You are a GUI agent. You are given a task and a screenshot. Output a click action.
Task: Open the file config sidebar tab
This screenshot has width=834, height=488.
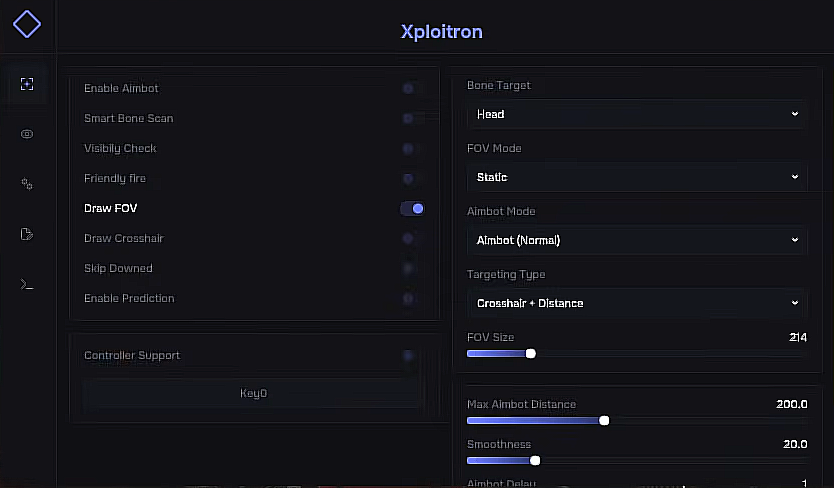pos(27,234)
